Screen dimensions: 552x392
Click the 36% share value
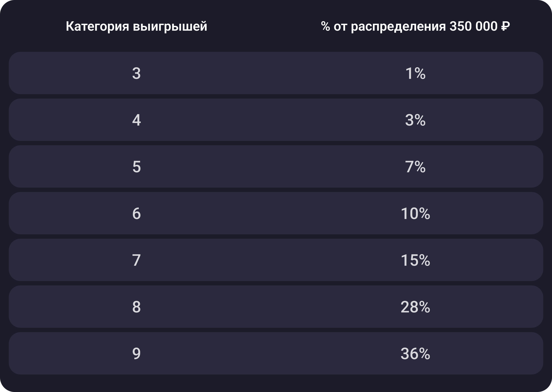click(x=415, y=354)
